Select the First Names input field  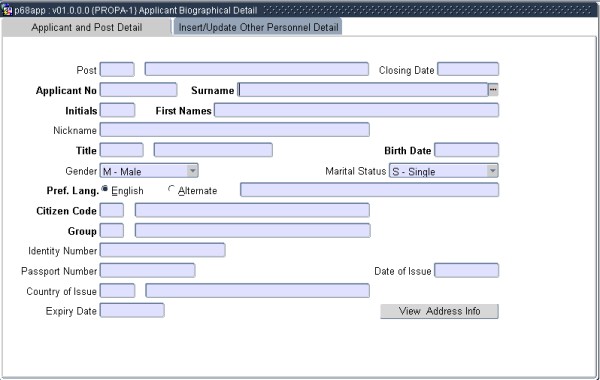[356, 110]
